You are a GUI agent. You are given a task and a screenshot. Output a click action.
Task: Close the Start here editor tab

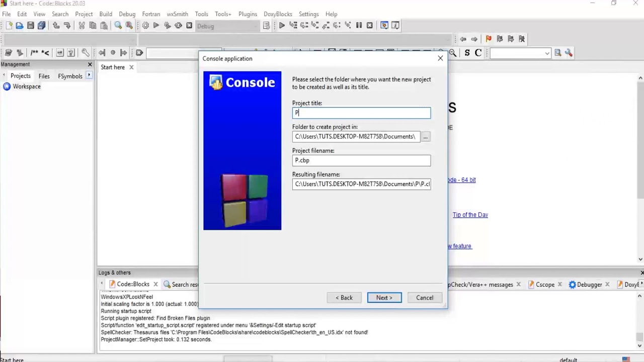coord(131,67)
